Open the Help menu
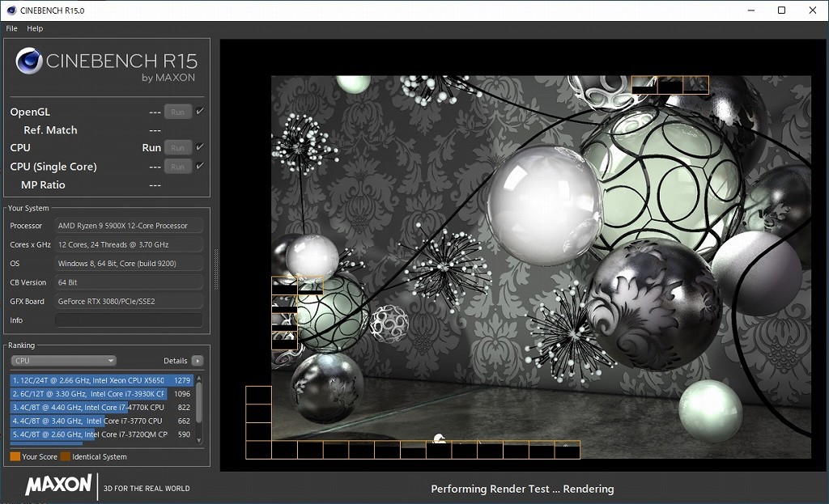 [x=35, y=28]
